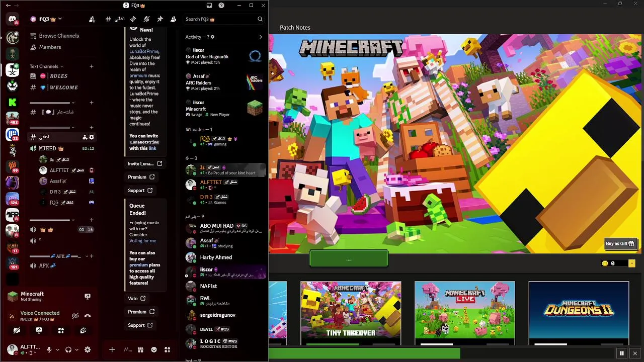Toggle noise suppression icon near Voice Connected
Viewport: 644px width, 362px height.
pos(75,316)
